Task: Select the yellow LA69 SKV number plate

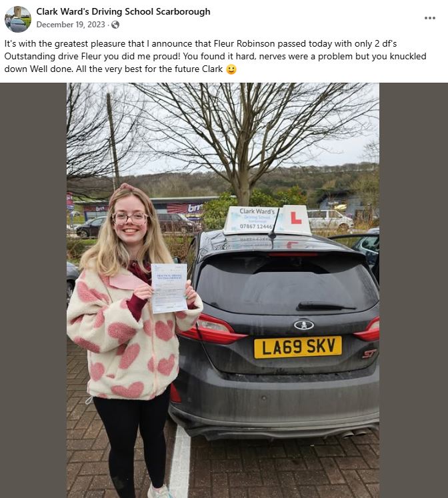Action: [298, 347]
